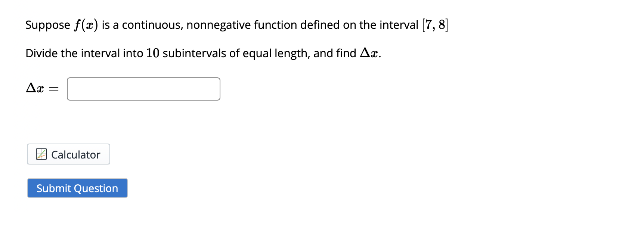Viewport: 644px width, 240px height.
Task: Click the plot icon inside the Calculator control
Action: point(41,154)
